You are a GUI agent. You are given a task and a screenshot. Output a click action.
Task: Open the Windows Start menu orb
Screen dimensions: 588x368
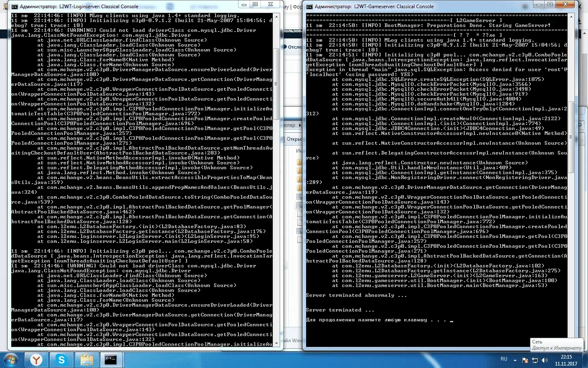[11, 360]
